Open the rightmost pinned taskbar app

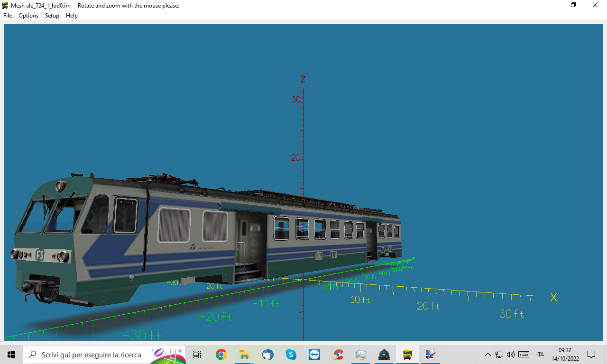click(x=430, y=355)
